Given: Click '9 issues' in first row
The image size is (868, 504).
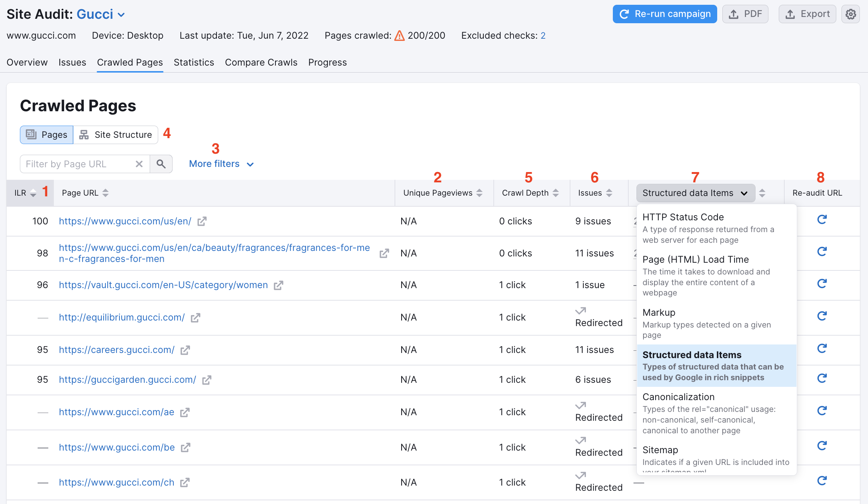Looking at the screenshot, I should click(593, 221).
